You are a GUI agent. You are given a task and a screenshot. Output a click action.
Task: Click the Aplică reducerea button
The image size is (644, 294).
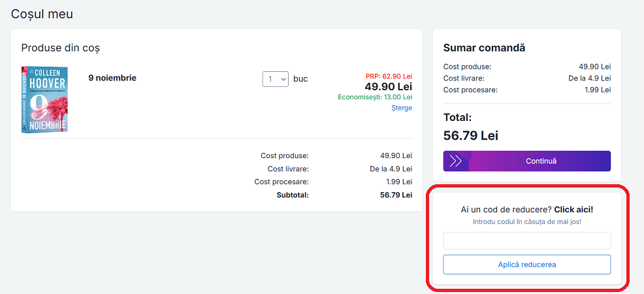point(526,265)
